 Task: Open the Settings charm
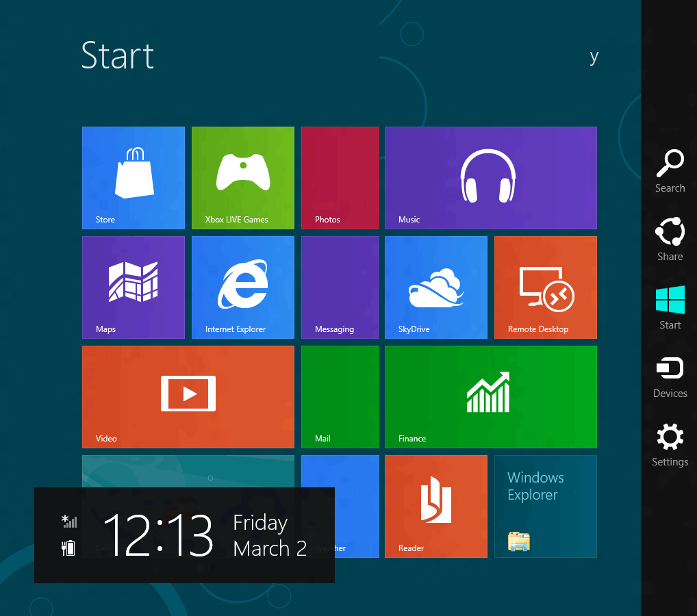[670, 445]
